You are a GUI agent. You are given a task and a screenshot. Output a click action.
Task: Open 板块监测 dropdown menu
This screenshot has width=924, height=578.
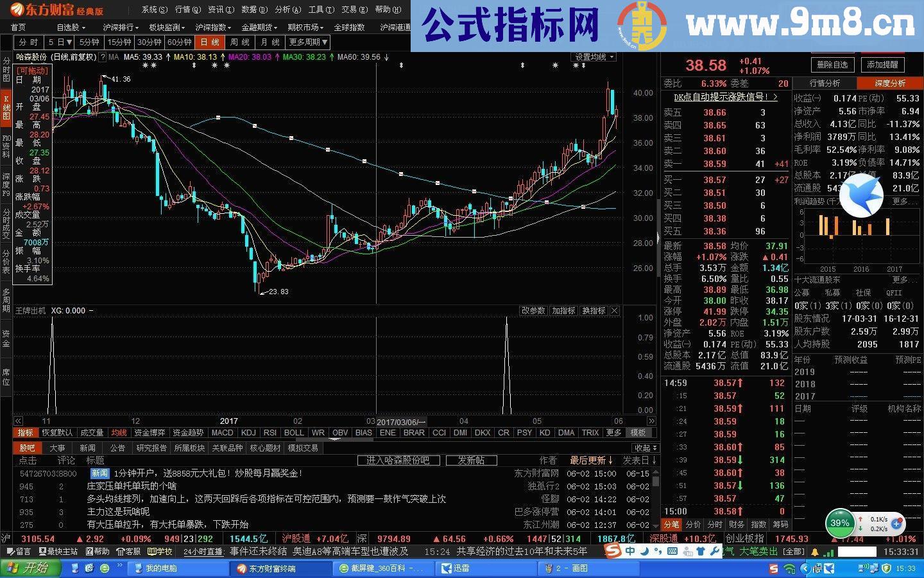tap(166, 27)
